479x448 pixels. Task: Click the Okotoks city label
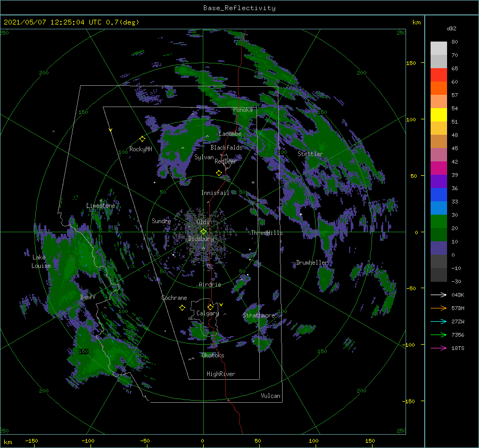coord(213,355)
